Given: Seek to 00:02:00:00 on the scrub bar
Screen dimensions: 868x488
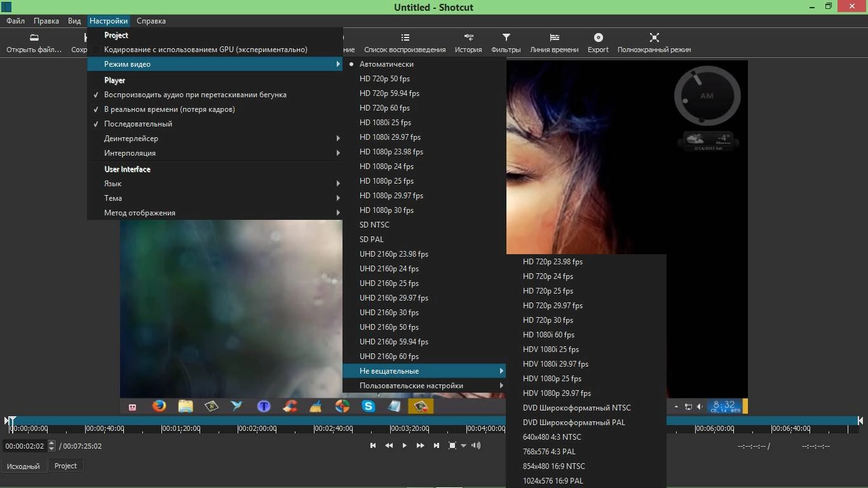Looking at the screenshot, I should 257,428.
